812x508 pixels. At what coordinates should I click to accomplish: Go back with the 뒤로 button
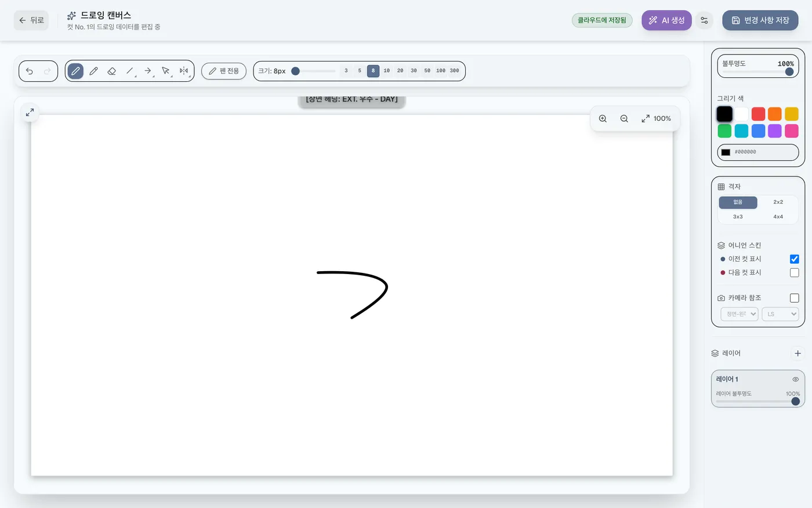tap(31, 20)
